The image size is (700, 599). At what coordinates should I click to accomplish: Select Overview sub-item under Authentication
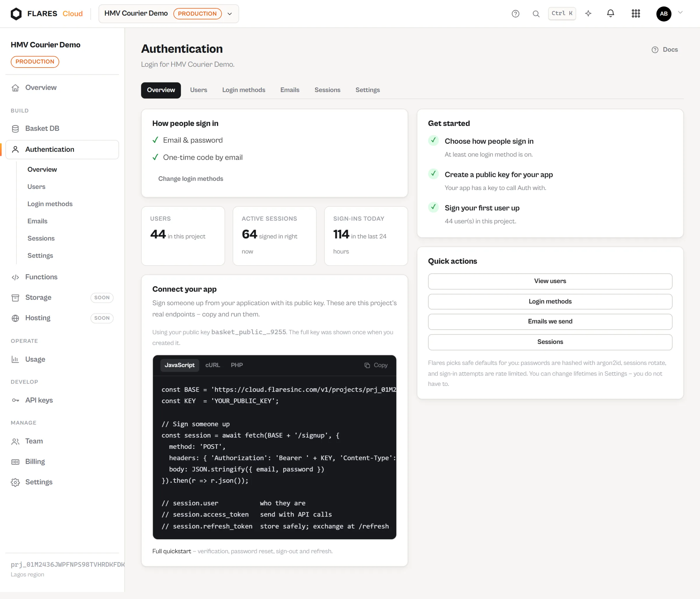tap(42, 170)
